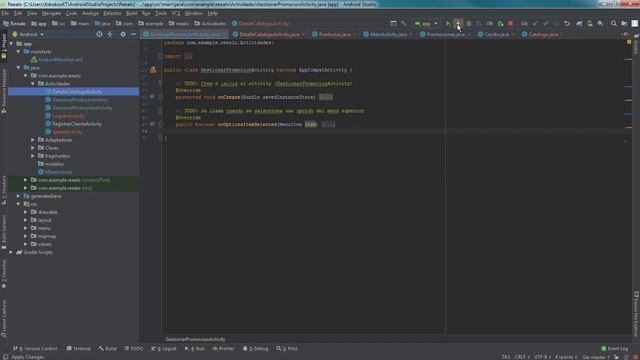
Task: Click the Debug app bug icon
Action: tap(469, 24)
